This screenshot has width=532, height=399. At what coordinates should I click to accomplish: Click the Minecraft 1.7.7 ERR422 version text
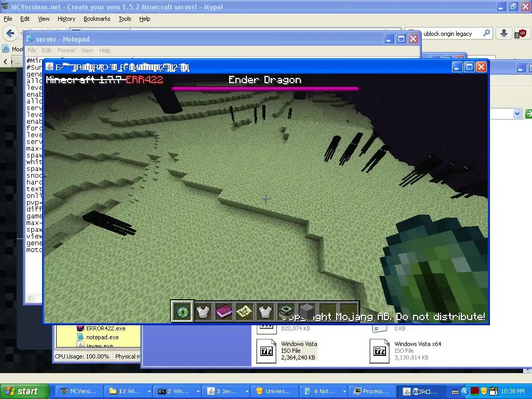(104, 79)
